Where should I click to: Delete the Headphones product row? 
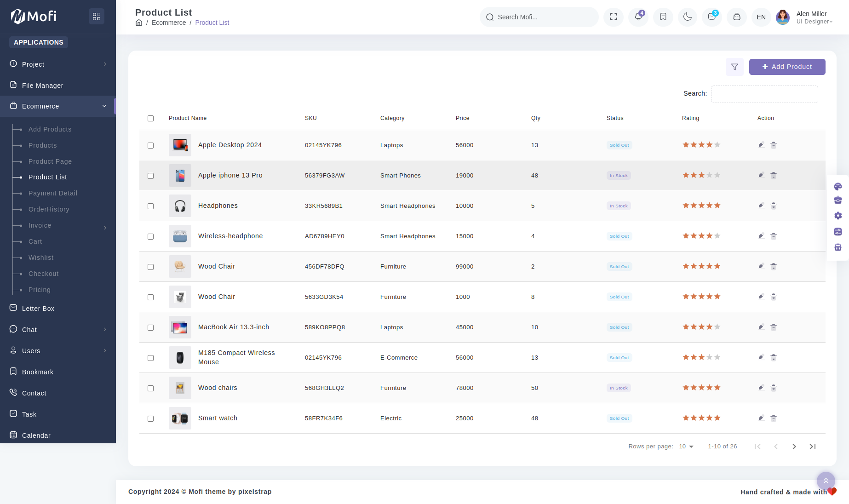[774, 206]
